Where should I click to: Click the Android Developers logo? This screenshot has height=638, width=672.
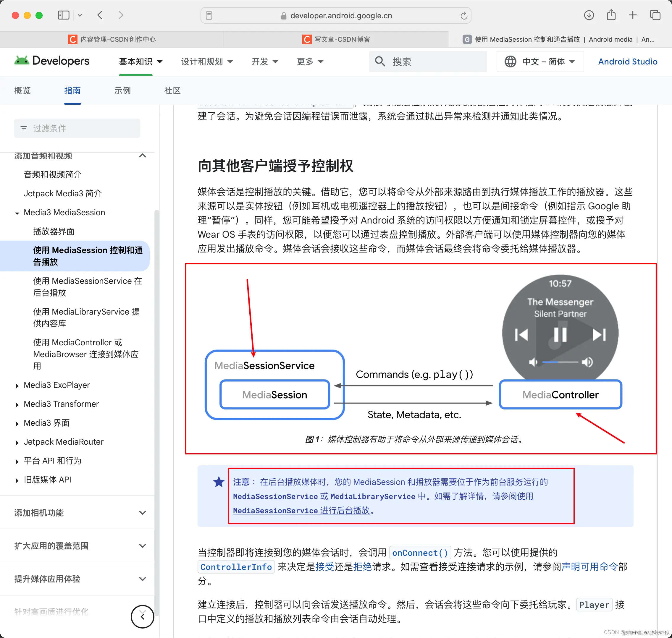[x=52, y=61]
